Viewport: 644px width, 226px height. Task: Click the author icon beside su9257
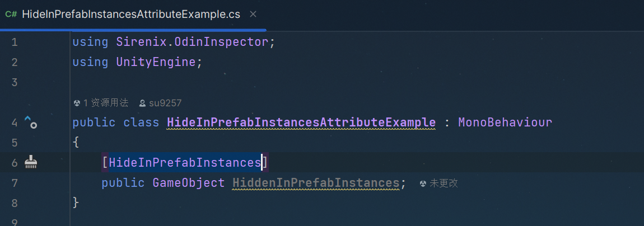pyautogui.click(x=142, y=103)
